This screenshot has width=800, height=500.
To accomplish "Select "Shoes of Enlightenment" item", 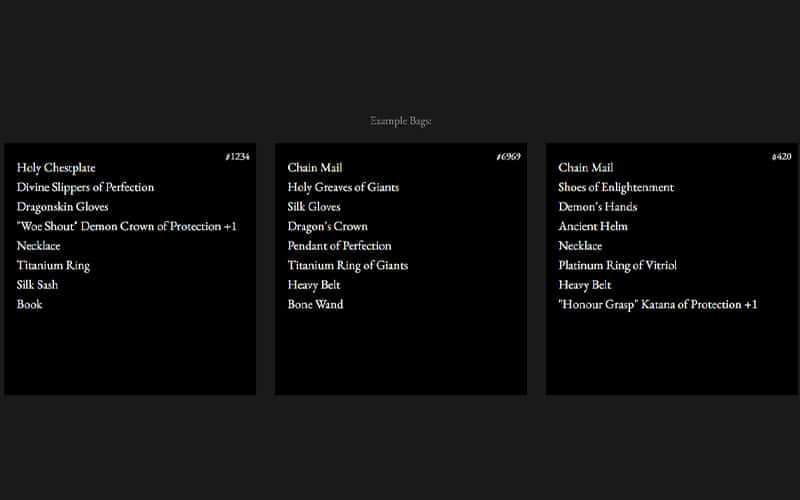I will (616, 187).
